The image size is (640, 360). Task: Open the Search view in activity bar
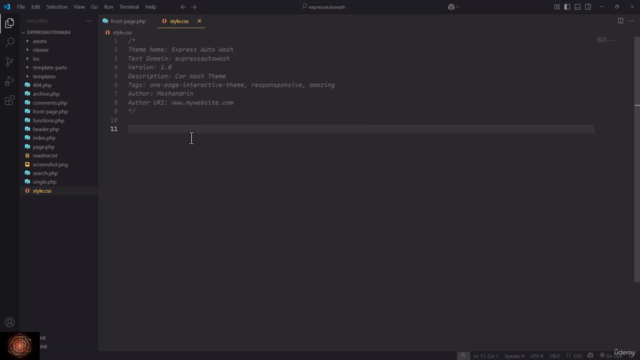pos(9,42)
